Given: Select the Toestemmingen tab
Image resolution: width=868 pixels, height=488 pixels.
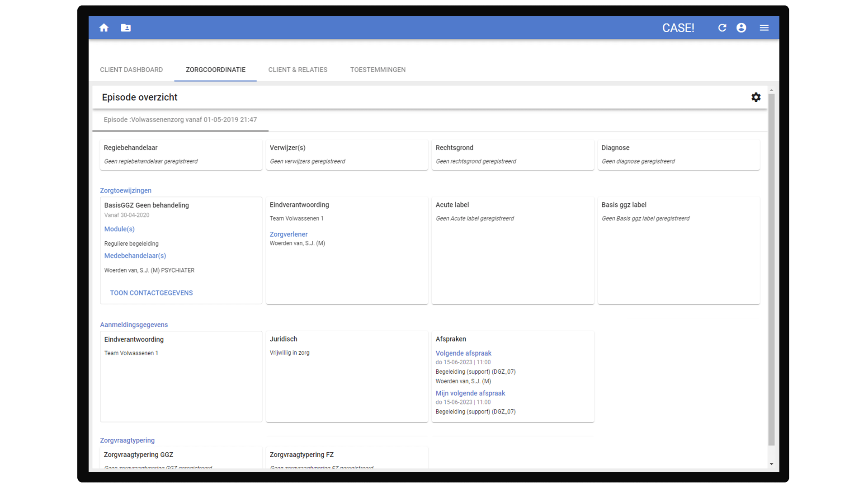Looking at the screenshot, I should pyautogui.click(x=377, y=70).
